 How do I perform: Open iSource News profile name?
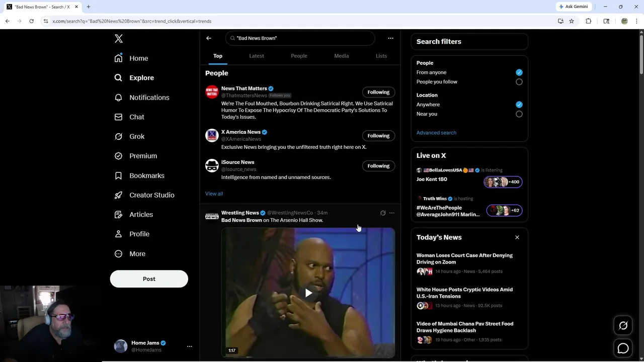click(237, 162)
